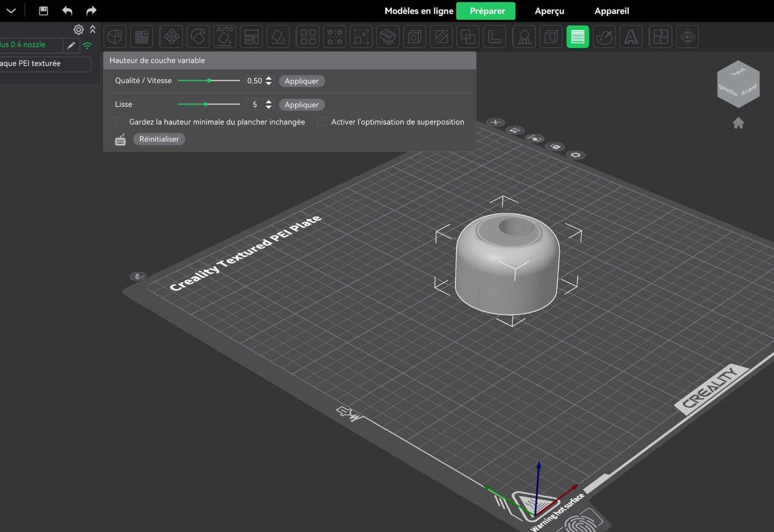Click the Add model cube icon
The height and width of the screenshot is (532, 774).
pos(115,37)
